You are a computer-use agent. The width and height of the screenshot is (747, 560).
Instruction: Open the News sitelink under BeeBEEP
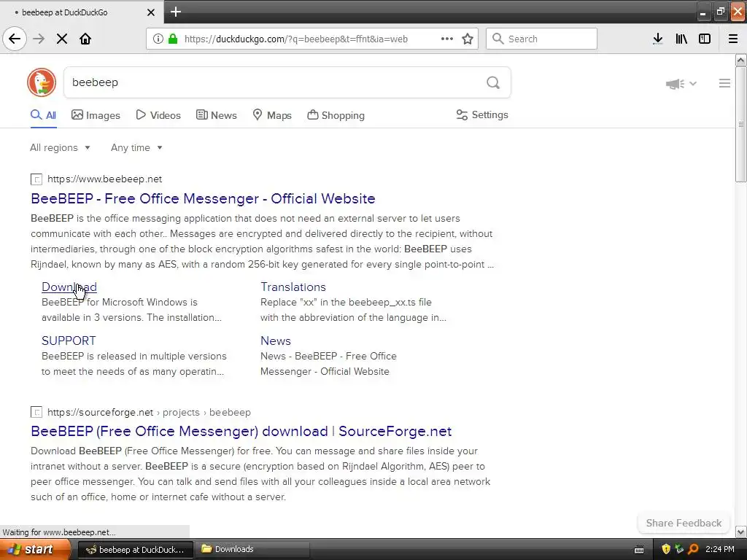coord(275,341)
